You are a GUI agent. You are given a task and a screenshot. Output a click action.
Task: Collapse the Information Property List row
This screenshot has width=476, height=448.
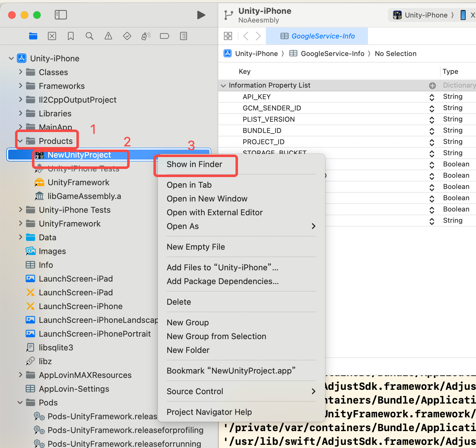click(223, 85)
